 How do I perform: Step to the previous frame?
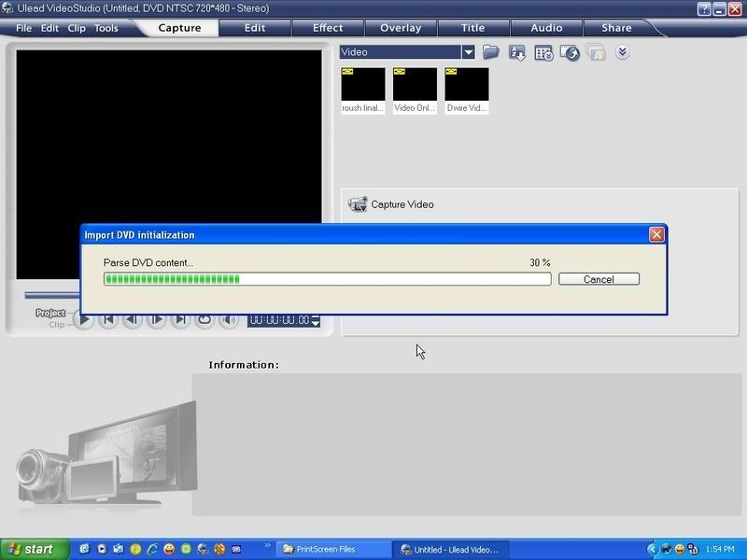coord(133,320)
